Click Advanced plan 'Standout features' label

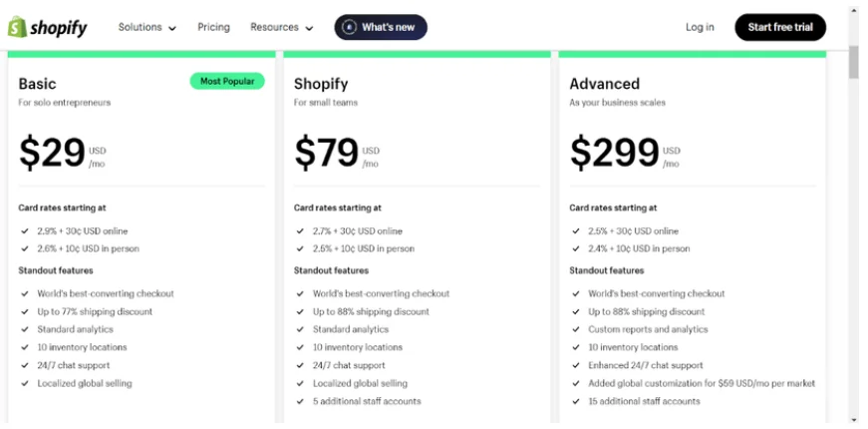tap(607, 270)
